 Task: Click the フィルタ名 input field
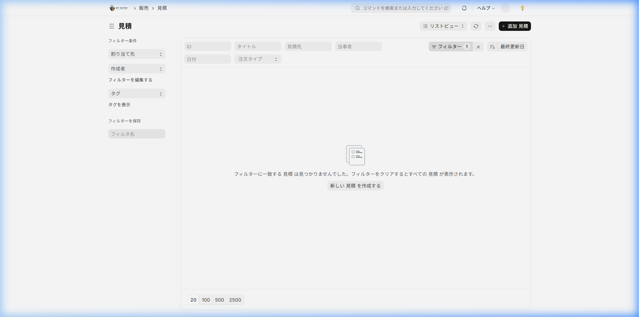click(137, 134)
